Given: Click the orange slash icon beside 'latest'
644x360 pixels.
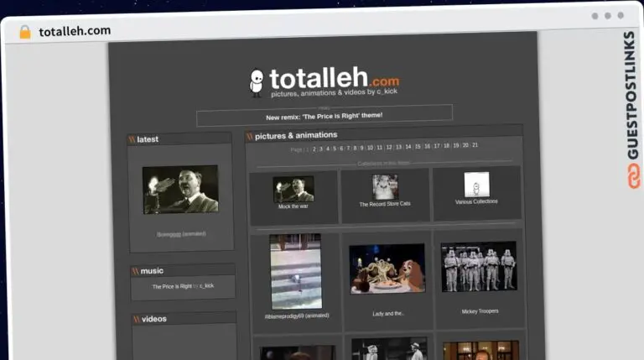Looking at the screenshot, I should pos(132,140).
